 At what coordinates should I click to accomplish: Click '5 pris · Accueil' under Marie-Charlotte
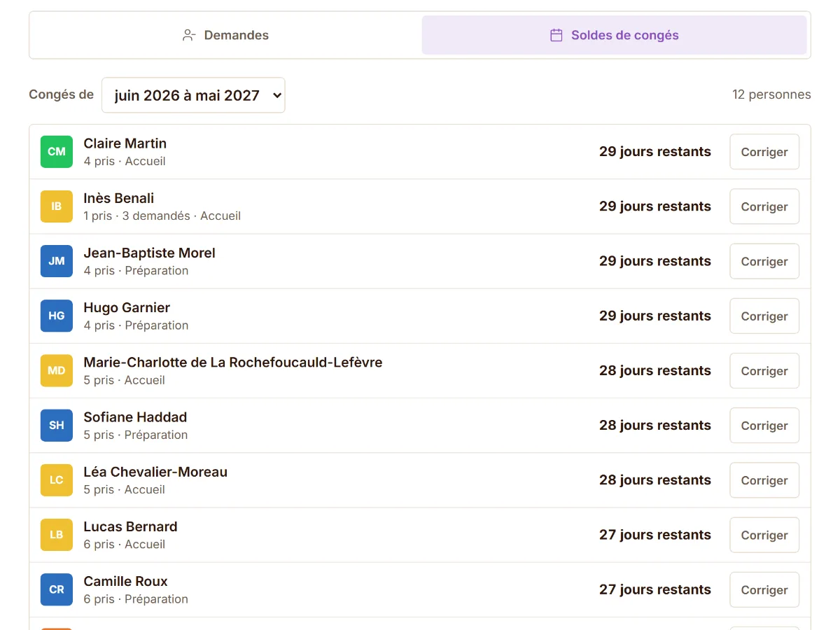[125, 381]
